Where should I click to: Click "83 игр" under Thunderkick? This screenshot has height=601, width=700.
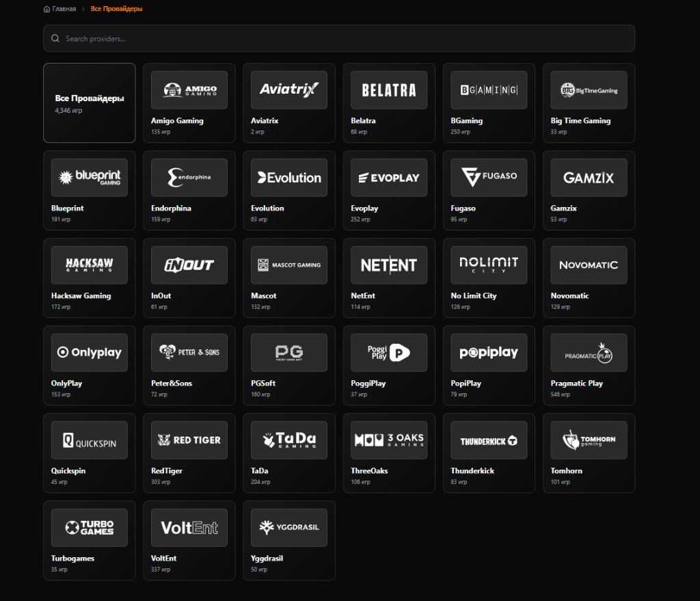click(x=459, y=482)
